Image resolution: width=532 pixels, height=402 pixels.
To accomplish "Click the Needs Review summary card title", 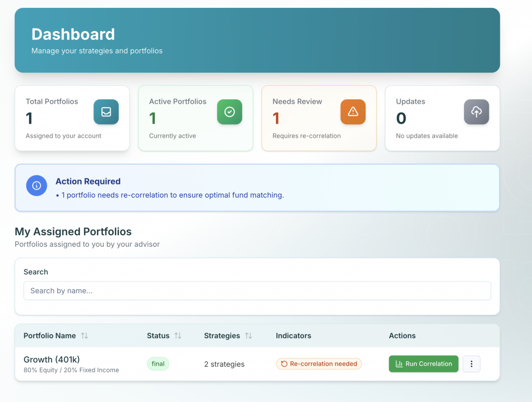I will pyautogui.click(x=297, y=102).
